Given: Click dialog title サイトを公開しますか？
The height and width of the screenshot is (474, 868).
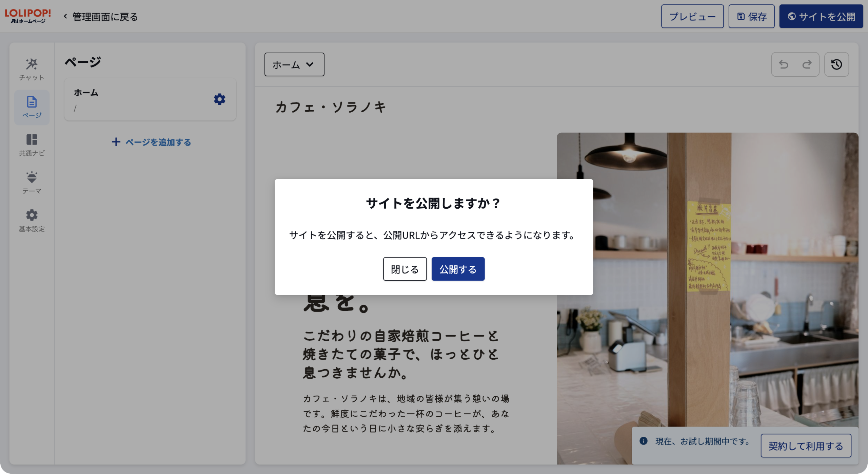Looking at the screenshot, I should [434, 203].
